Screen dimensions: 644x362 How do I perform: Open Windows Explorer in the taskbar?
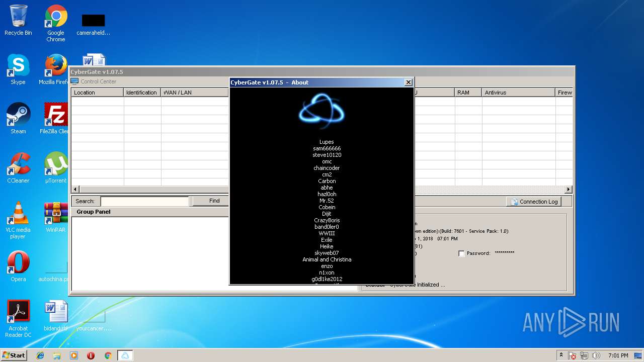coord(57,355)
